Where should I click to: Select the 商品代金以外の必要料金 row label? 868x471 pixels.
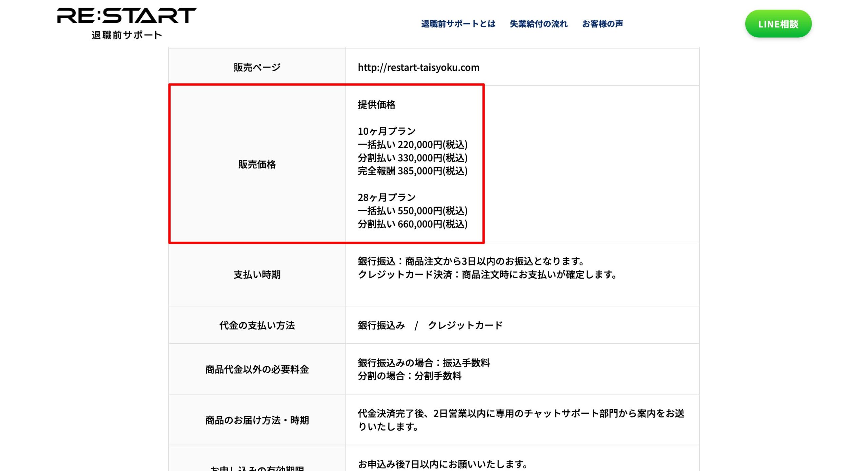pyautogui.click(x=257, y=369)
